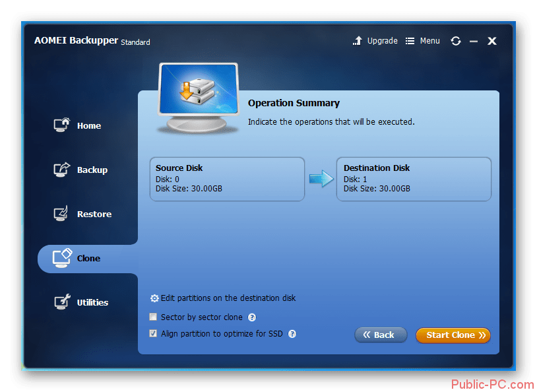Click the disk clone monitor illustration
Viewport: 537px width, 392px height.
point(198,98)
